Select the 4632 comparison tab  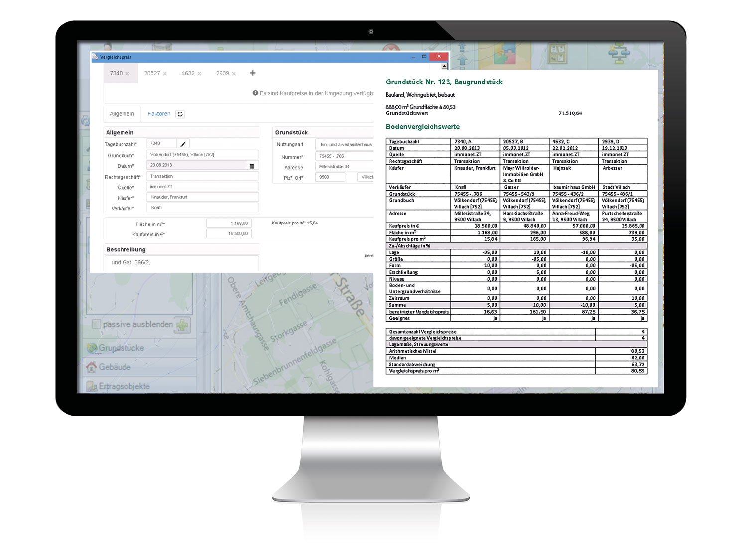(188, 73)
